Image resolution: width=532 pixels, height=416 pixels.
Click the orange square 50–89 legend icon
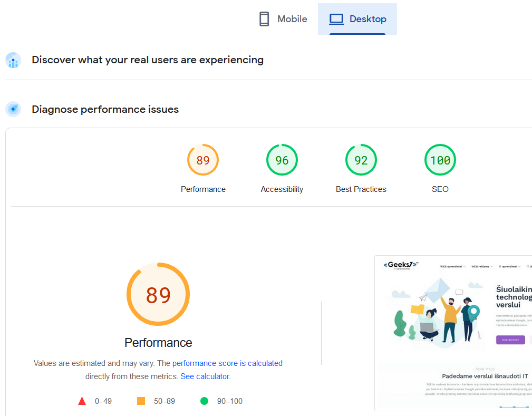141,401
